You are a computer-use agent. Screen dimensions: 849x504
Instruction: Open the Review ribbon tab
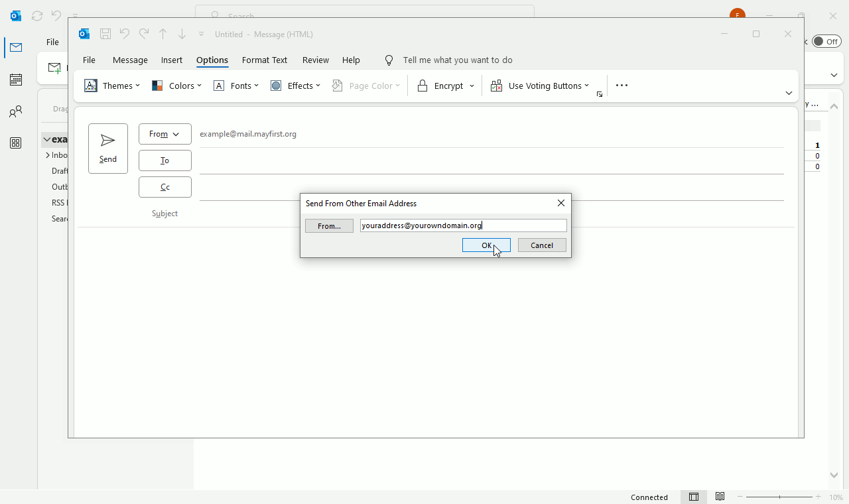(x=316, y=60)
